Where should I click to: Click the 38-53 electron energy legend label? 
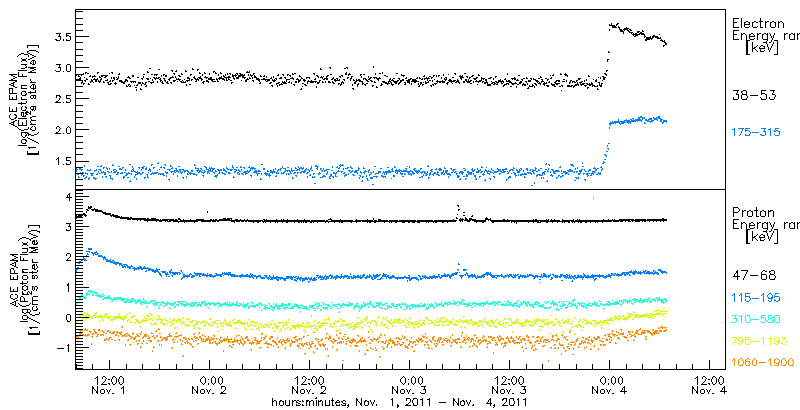point(754,96)
